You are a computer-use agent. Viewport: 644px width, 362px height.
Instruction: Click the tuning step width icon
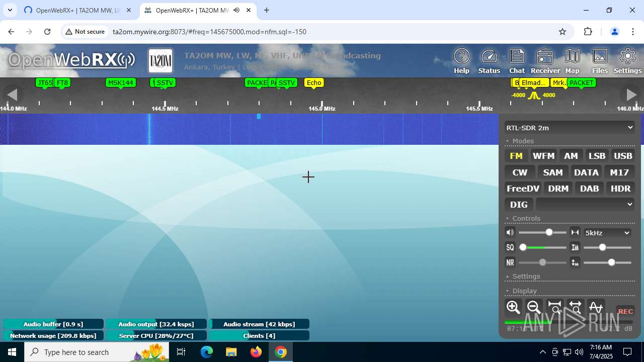click(575, 232)
